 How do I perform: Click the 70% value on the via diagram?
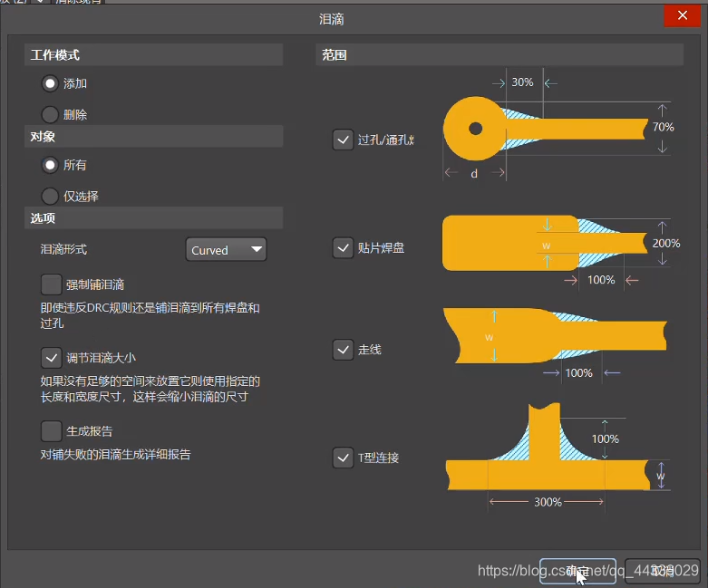663,127
